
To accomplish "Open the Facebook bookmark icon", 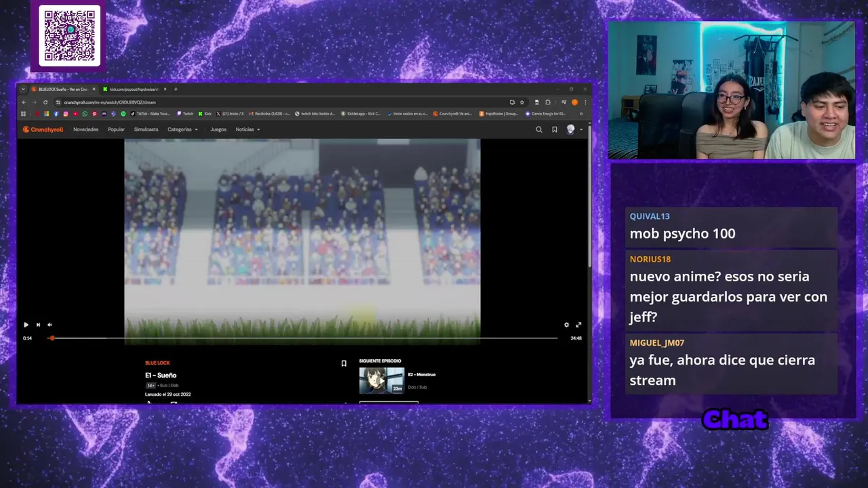I will [56, 114].
